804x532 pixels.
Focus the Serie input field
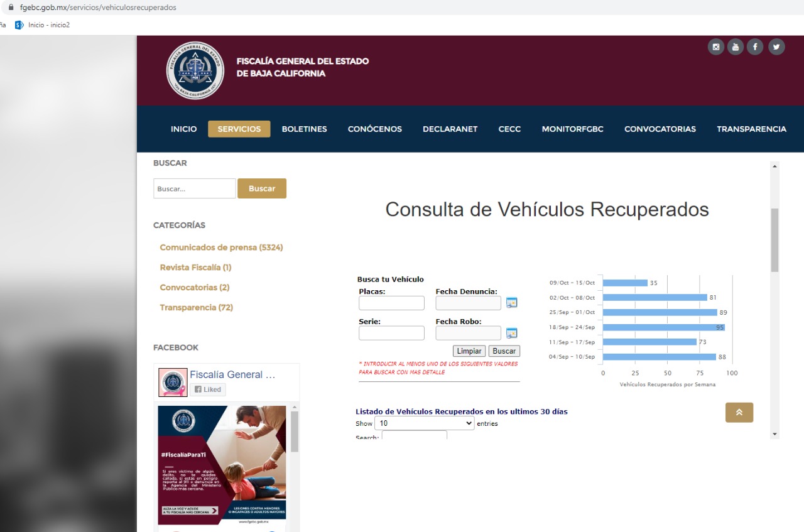click(x=391, y=333)
